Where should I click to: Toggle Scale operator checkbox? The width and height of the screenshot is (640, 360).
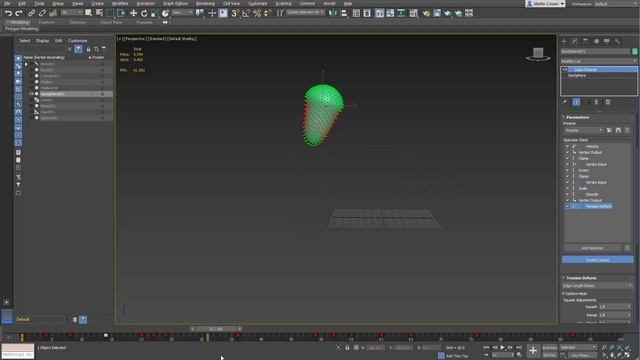tap(567, 188)
